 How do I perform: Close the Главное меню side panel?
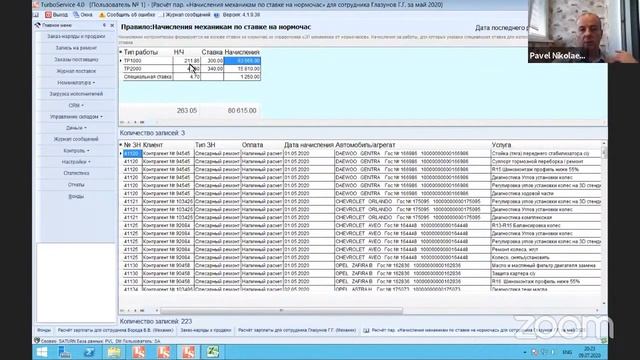pyautogui.click(x=112, y=25)
